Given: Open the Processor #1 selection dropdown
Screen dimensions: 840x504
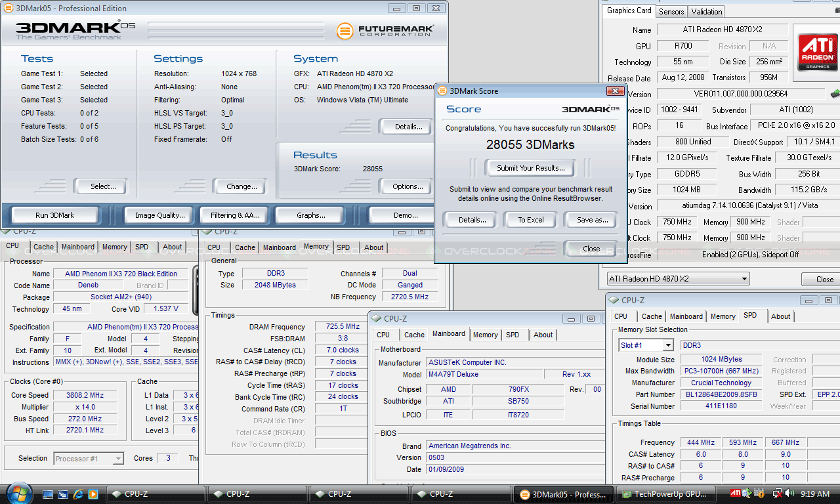Looking at the screenshot, I should click(x=89, y=459).
